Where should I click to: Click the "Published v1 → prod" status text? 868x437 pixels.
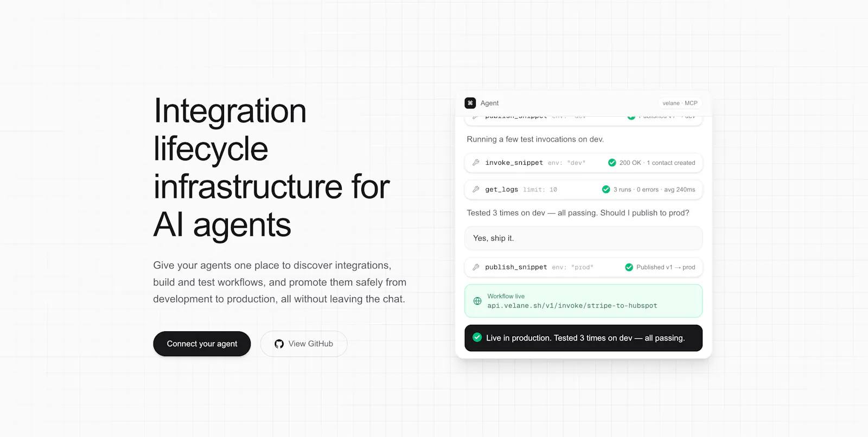tap(666, 267)
